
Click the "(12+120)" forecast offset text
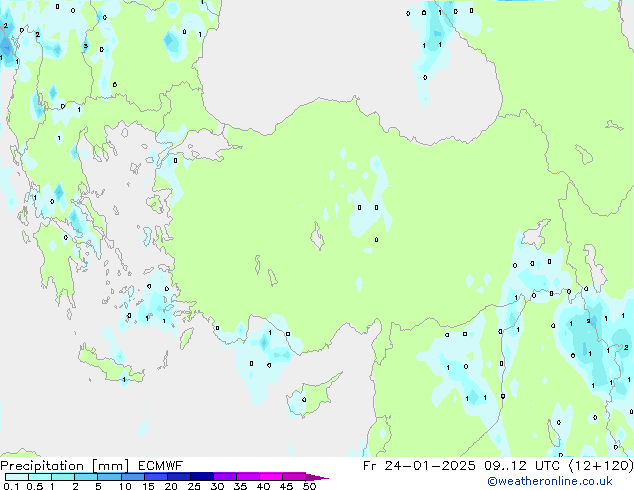tap(601, 466)
